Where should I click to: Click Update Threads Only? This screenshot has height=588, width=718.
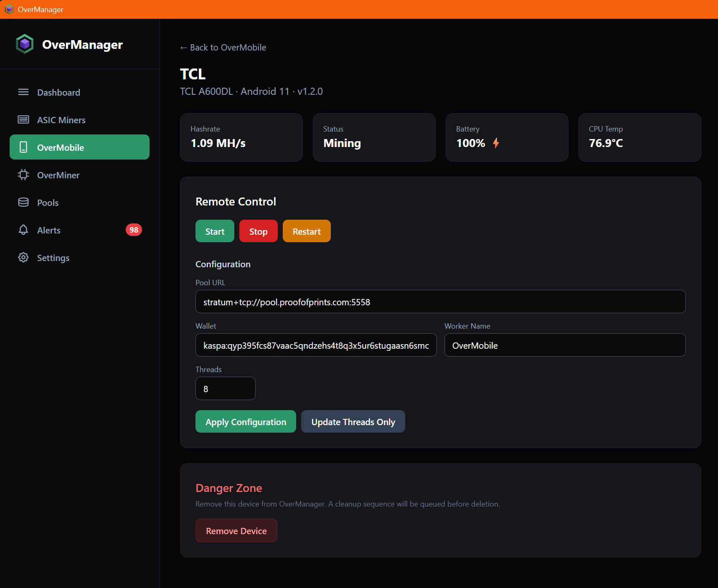(353, 421)
